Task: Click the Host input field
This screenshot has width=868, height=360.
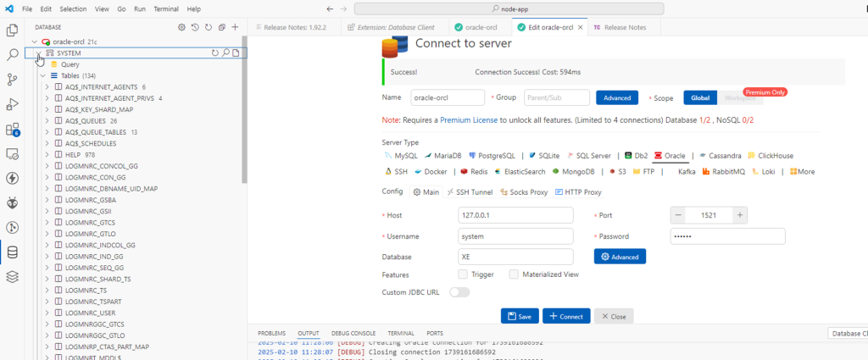Action: (515, 215)
